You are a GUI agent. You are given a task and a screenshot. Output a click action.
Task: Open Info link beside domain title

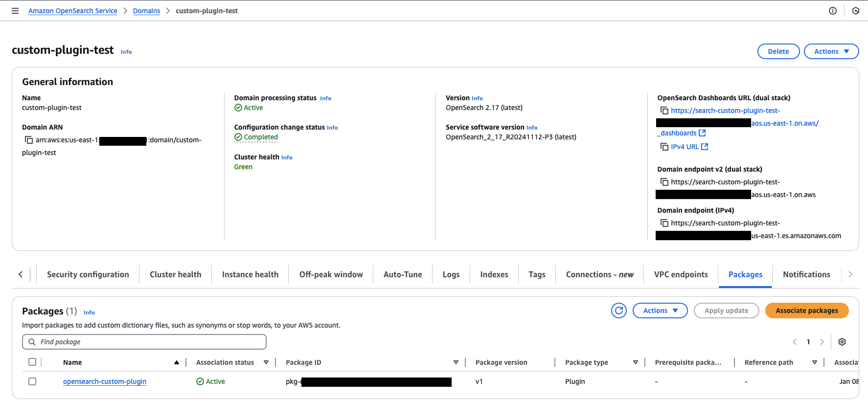(x=126, y=52)
